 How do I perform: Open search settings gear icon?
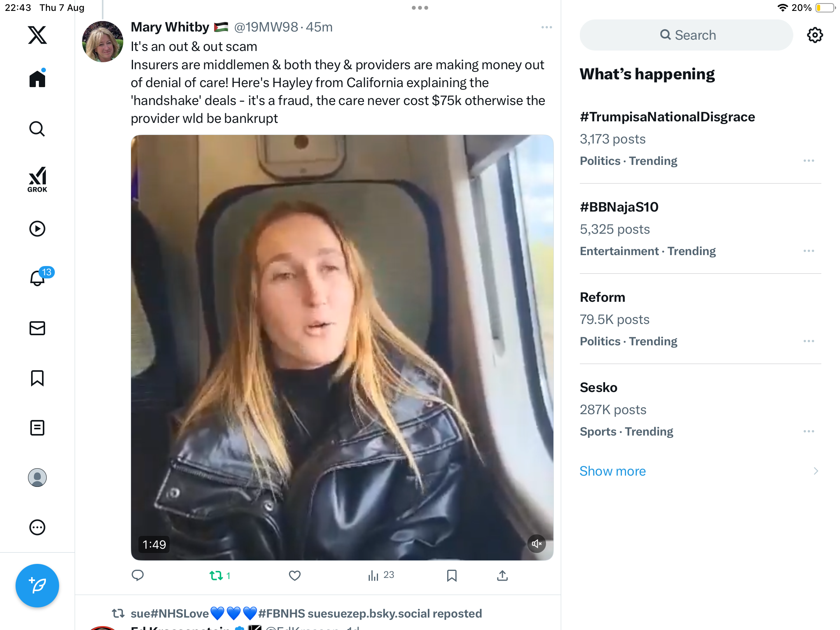(815, 35)
